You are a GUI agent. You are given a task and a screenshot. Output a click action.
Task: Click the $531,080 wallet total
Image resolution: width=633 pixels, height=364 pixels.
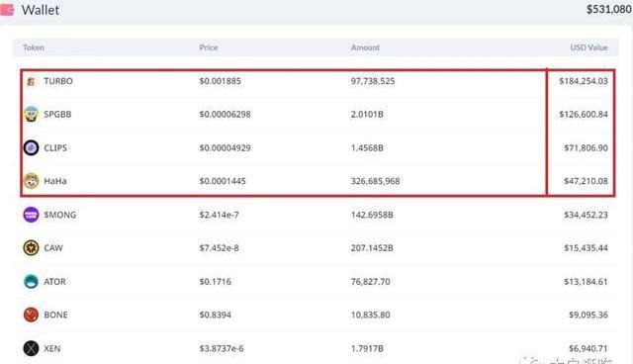tap(609, 9)
